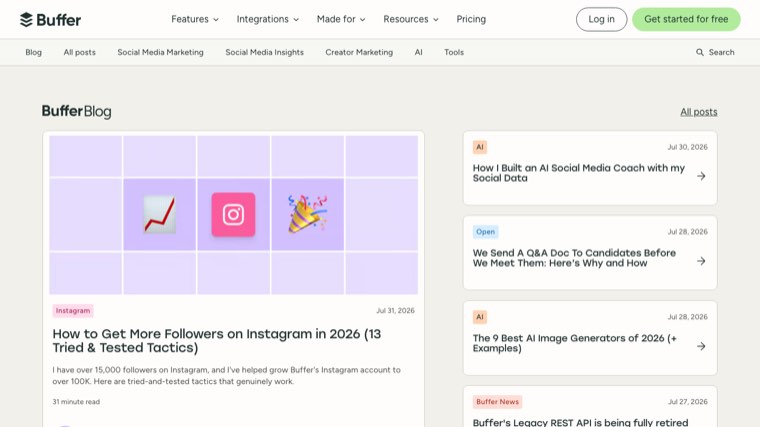The height and width of the screenshot is (427, 760).
Task: Click the Instagram logo in featured image
Action: (233, 215)
